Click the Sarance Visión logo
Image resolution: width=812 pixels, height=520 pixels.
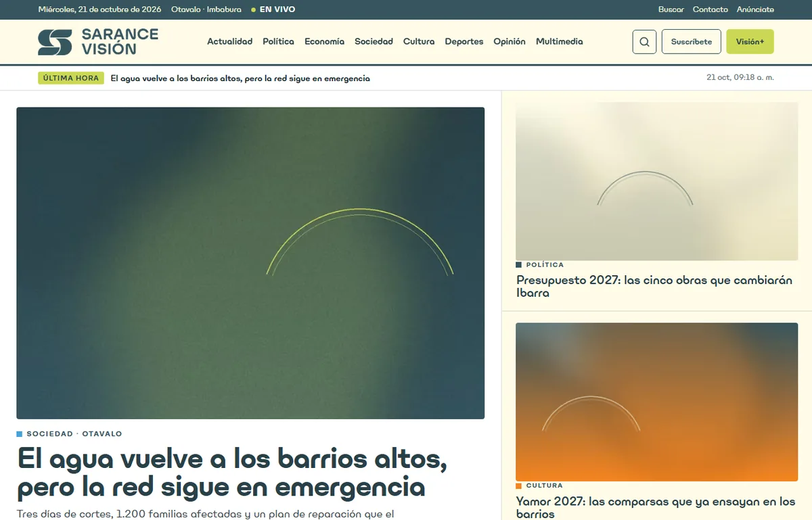tap(98, 42)
